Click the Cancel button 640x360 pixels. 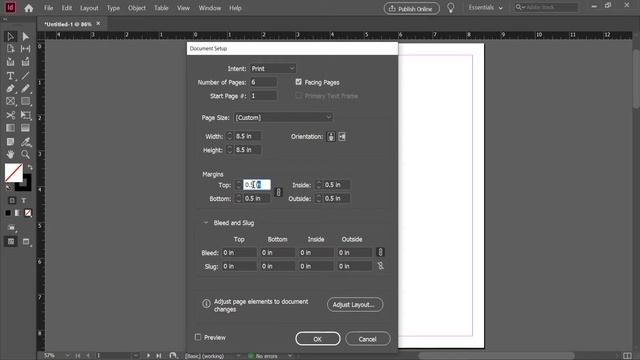(367, 339)
